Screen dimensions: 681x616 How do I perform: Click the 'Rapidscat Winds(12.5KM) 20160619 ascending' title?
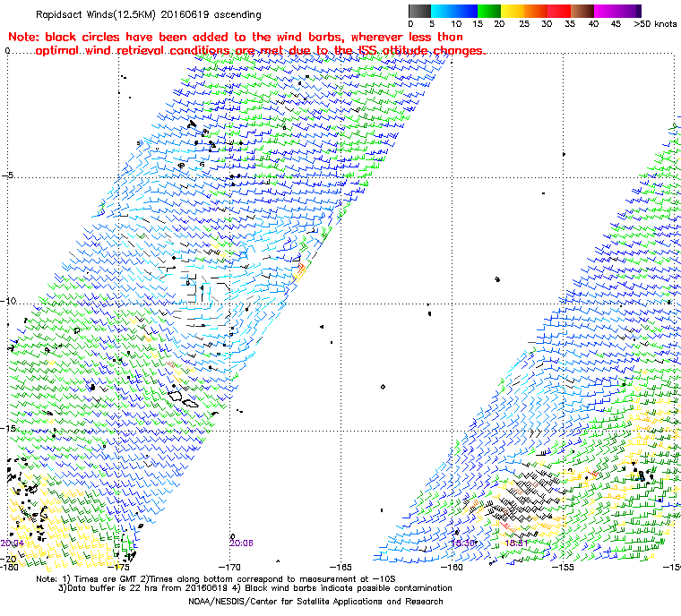pos(149,14)
